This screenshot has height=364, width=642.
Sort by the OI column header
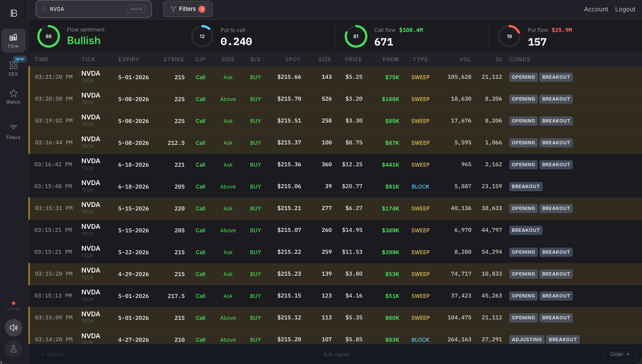tap(499, 59)
